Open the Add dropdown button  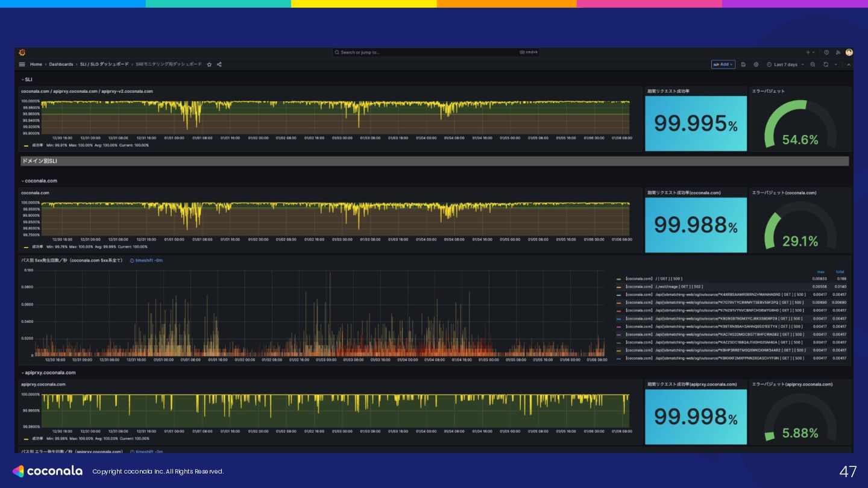[723, 64]
